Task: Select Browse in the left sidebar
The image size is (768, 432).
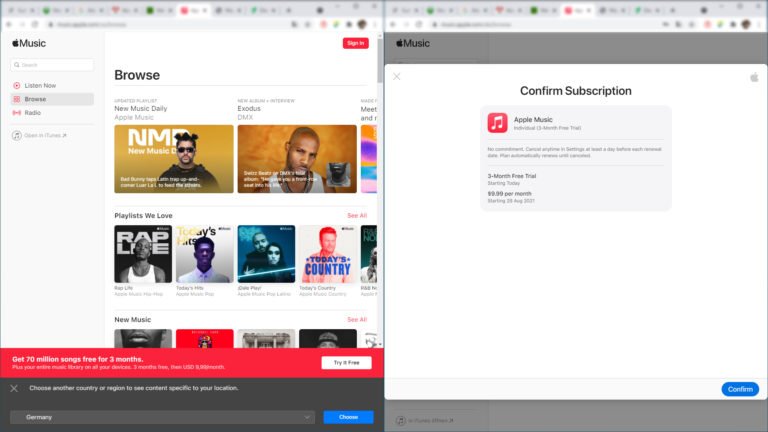Action: [51, 99]
